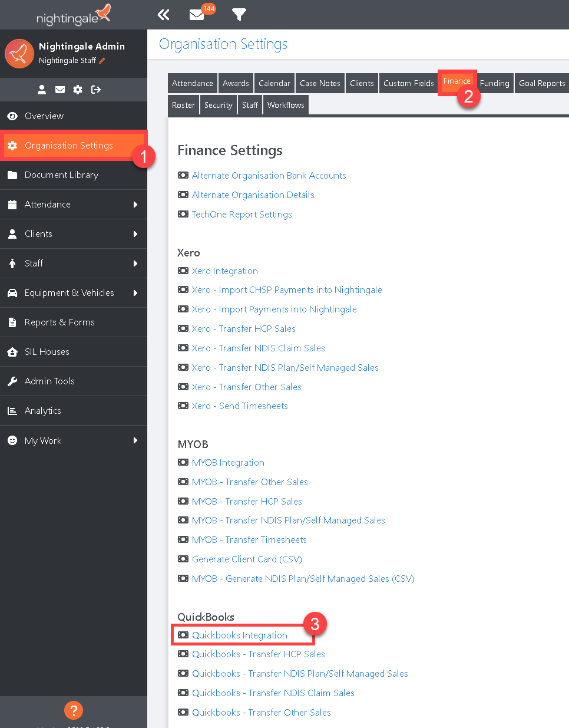Click the logout icon

point(96,90)
